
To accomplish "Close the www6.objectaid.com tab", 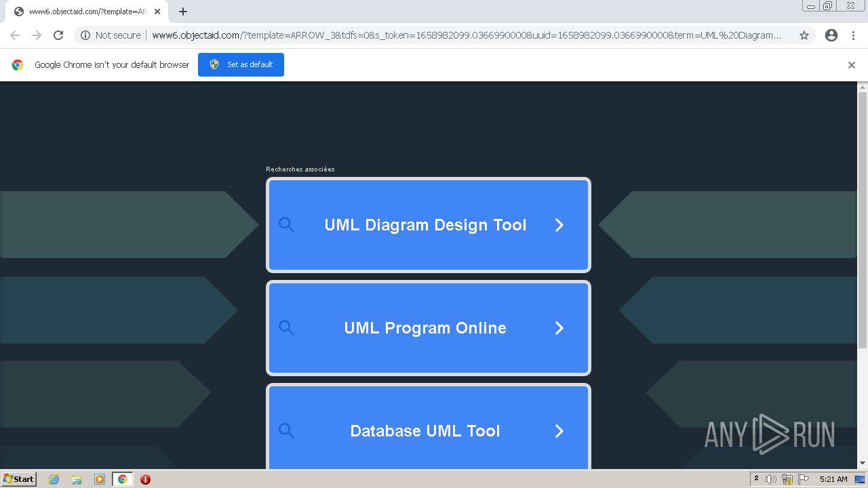I will [x=157, y=12].
